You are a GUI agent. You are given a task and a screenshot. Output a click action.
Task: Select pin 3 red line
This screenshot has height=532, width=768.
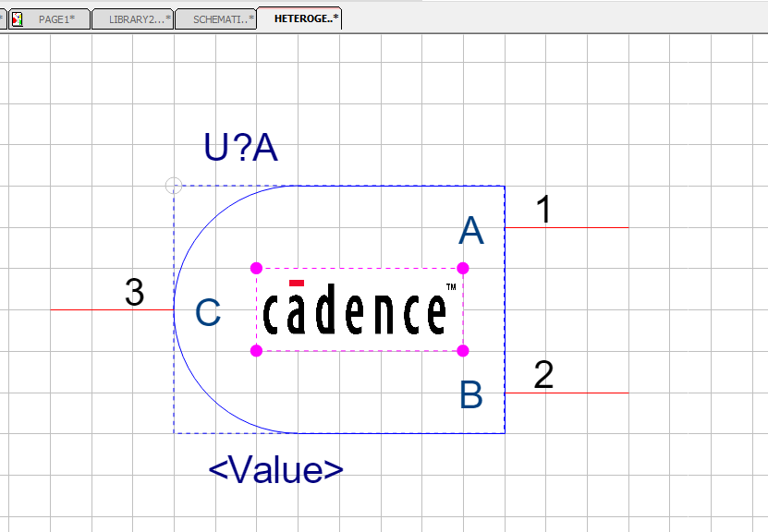click(x=112, y=309)
